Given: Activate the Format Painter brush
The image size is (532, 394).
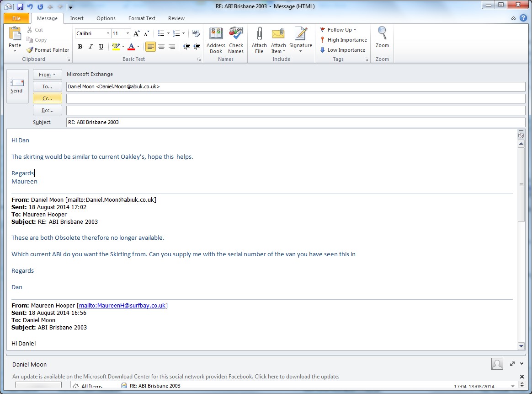Looking at the screenshot, I should (48, 49).
